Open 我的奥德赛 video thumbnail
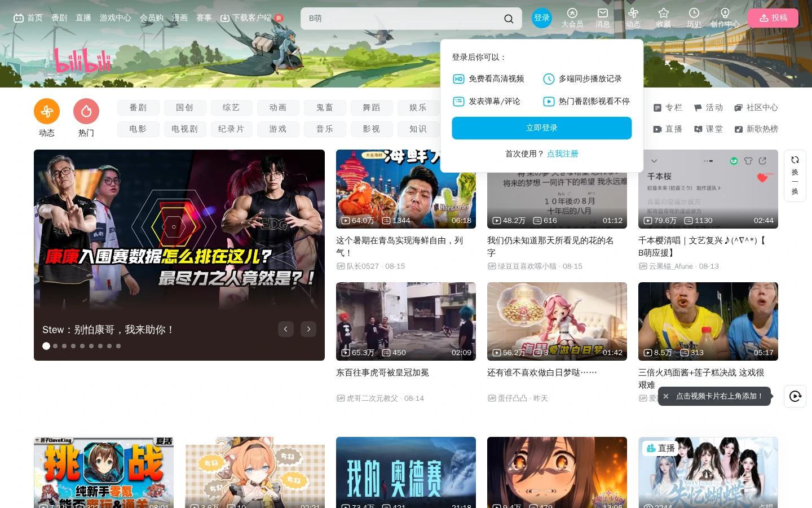 406,472
